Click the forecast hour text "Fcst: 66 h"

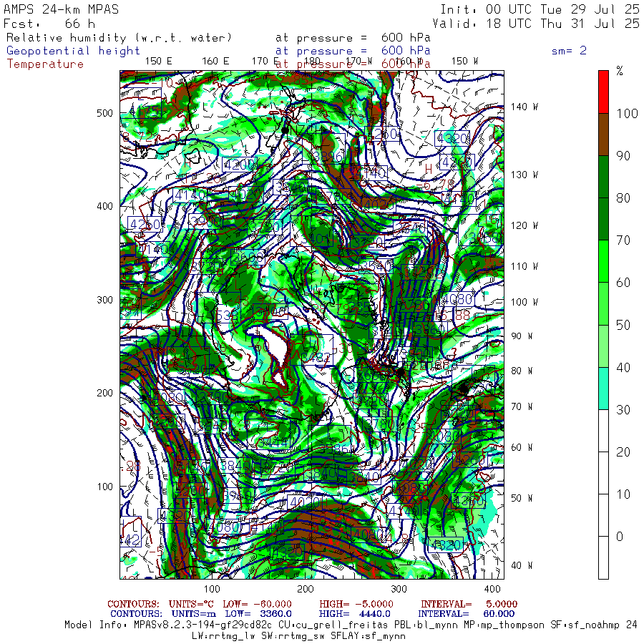pyautogui.click(x=49, y=24)
